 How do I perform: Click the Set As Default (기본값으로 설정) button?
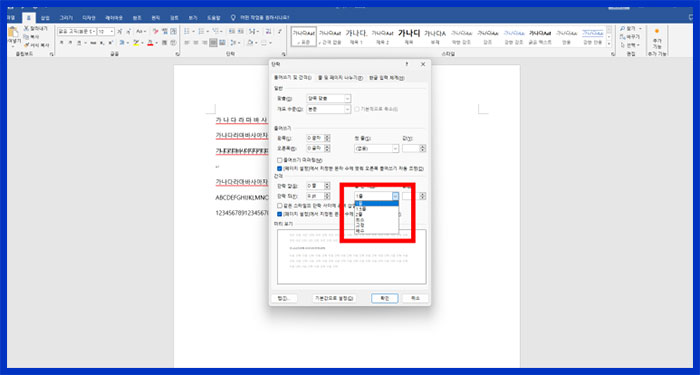click(x=334, y=298)
